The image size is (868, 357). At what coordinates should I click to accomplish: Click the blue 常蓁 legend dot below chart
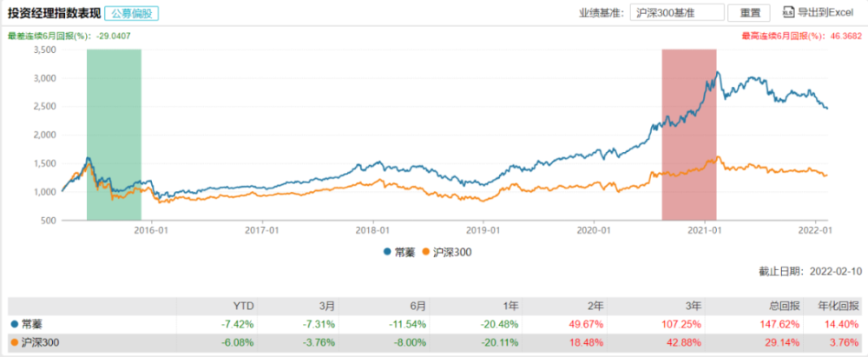(x=386, y=252)
